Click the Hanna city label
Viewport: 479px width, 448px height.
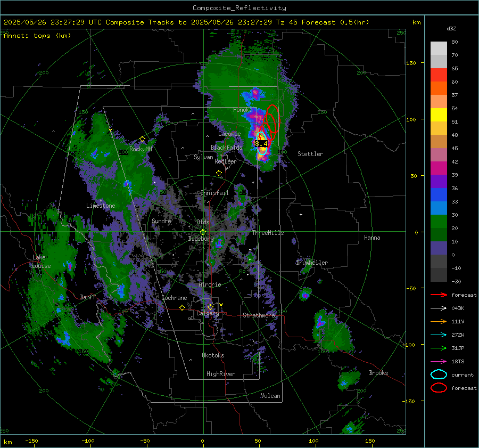pos(372,238)
